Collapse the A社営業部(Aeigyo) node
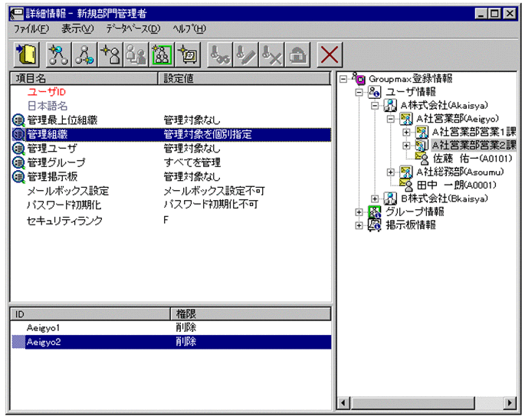525x420 pixels. (390, 119)
